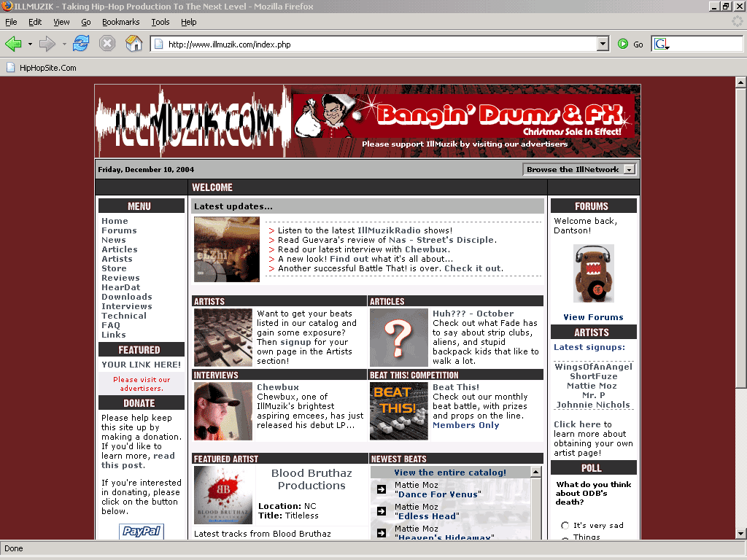Open the Edit menu

point(35,22)
